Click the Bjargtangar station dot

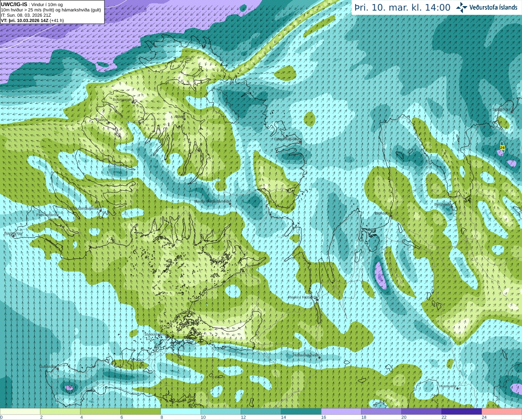tap(13, 236)
